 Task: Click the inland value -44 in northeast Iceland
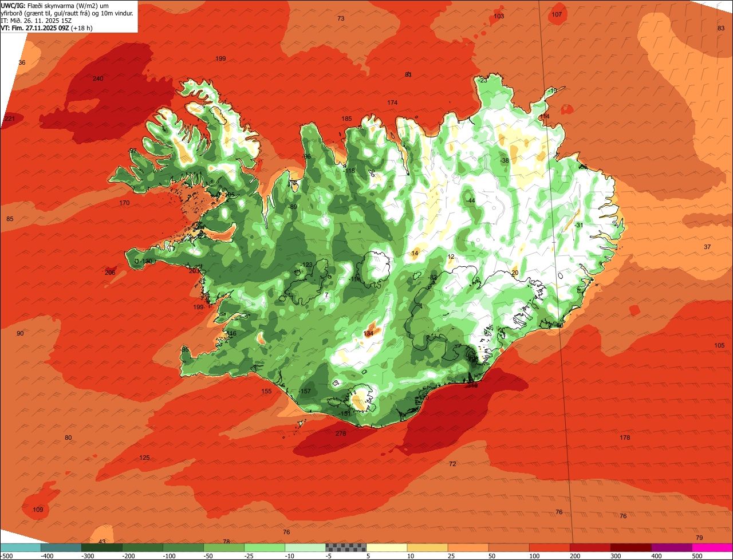click(470, 200)
